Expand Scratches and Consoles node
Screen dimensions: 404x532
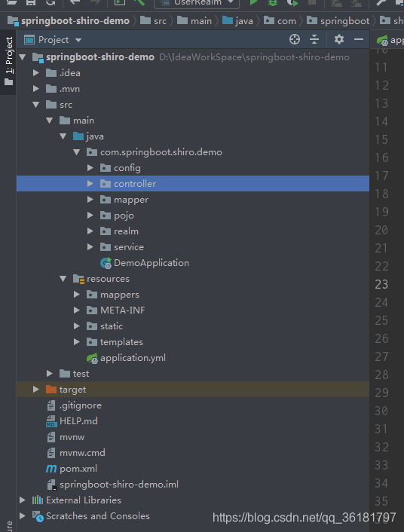[23, 516]
